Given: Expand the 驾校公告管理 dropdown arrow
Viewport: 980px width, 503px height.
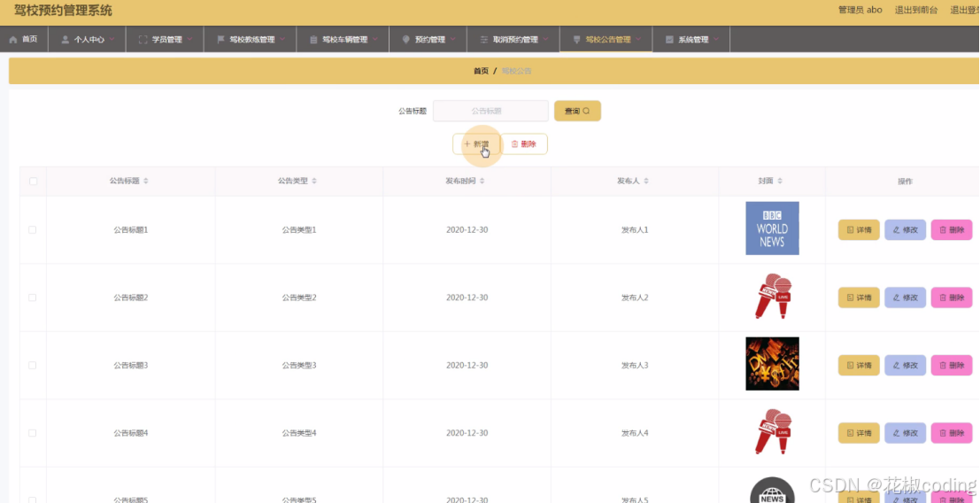Looking at the screenshot, I should click(x=638, y=39).
